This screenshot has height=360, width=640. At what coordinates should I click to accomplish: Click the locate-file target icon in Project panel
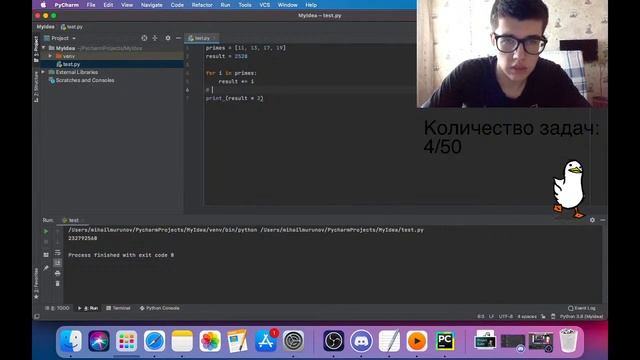144,38
